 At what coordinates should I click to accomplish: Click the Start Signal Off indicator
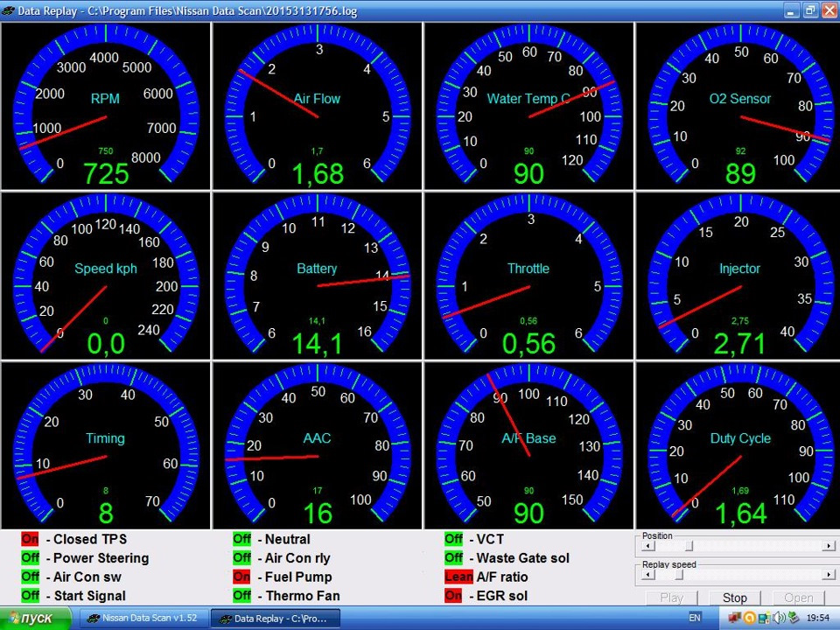coord(30,595)
